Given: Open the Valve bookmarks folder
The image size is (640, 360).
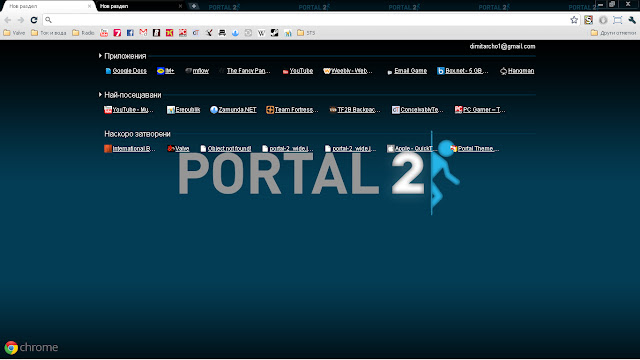Looking at the screenshot, I should click(x=14, y=33).
